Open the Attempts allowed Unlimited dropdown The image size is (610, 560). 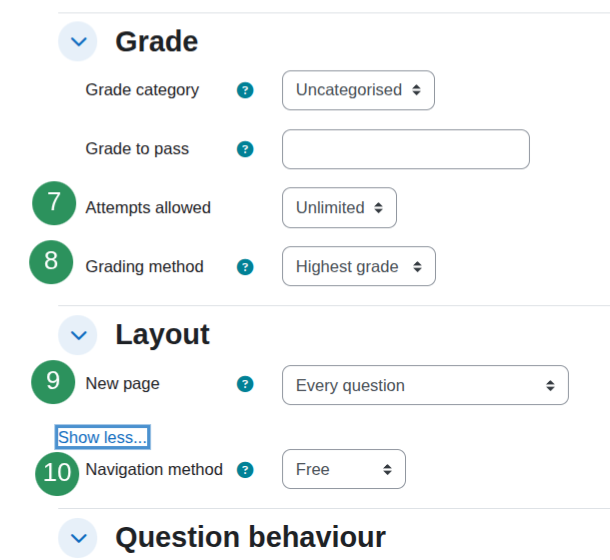coord(340,207)
